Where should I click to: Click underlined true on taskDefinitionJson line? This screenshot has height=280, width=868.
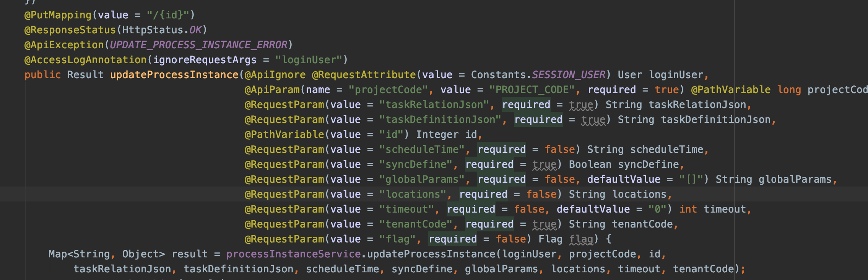(593, 120)
